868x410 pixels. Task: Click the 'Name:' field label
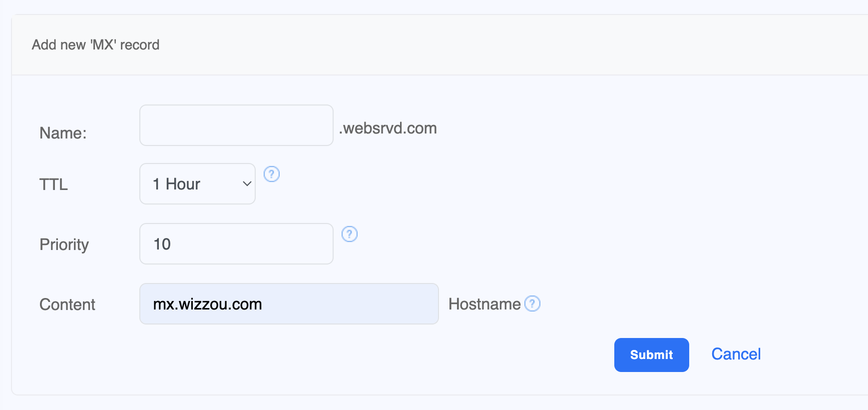click(x=63, y=133)
